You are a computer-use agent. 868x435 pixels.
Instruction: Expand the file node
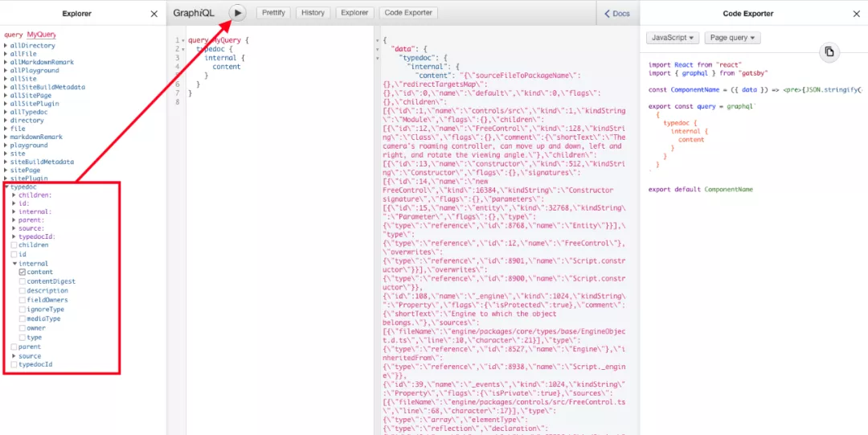[x=6, y=129]
